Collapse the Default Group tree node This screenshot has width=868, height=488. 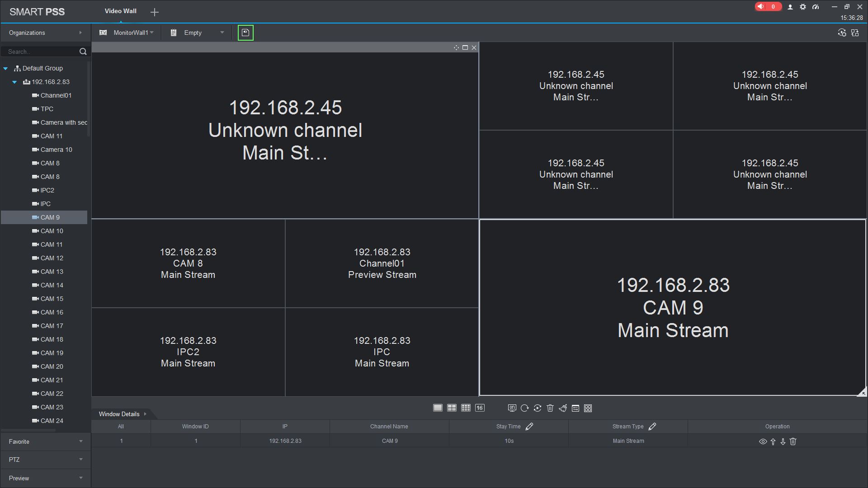coord(5,69)
